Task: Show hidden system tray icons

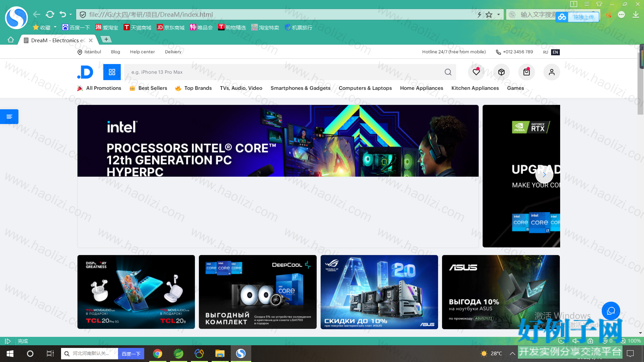Action: [513, 353]
